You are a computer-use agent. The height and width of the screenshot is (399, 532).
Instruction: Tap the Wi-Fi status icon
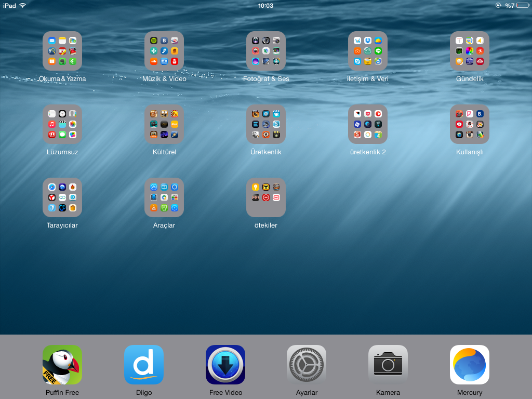coord(23,5)
